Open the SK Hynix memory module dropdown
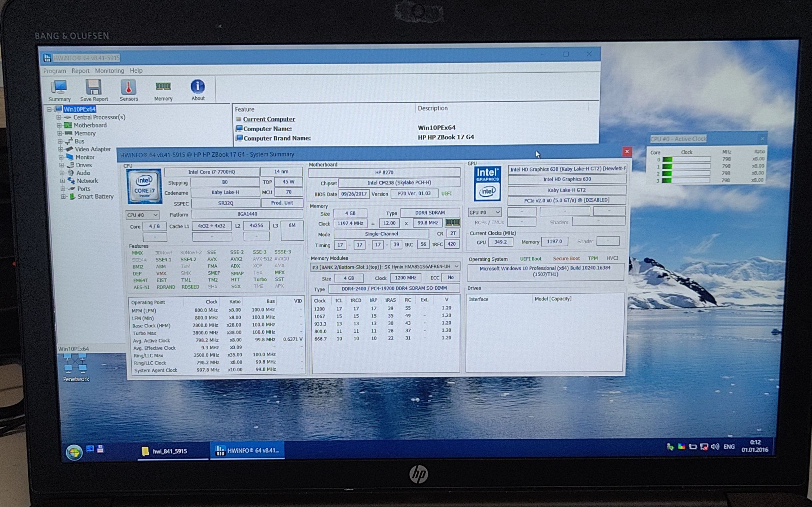 pos(385,267)
